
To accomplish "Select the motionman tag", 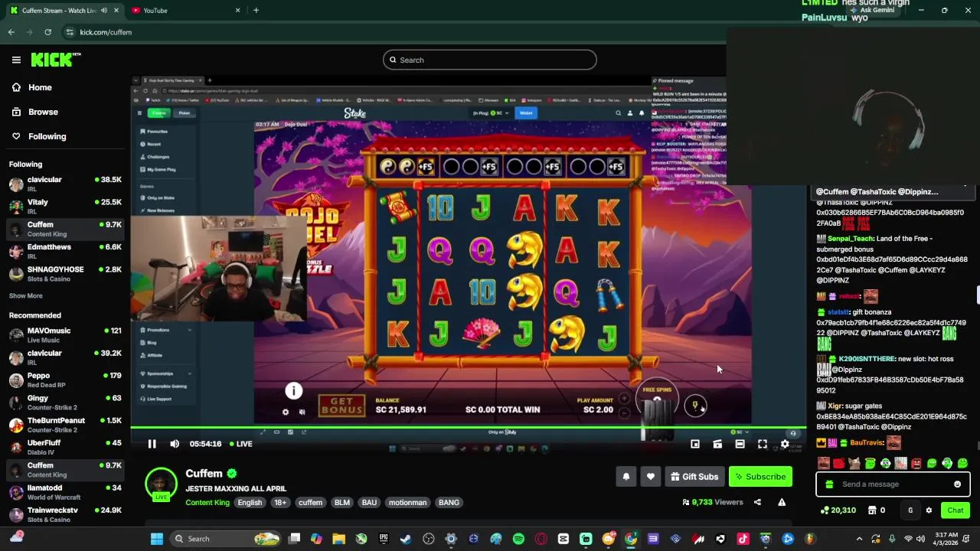I will pos(407,503).
